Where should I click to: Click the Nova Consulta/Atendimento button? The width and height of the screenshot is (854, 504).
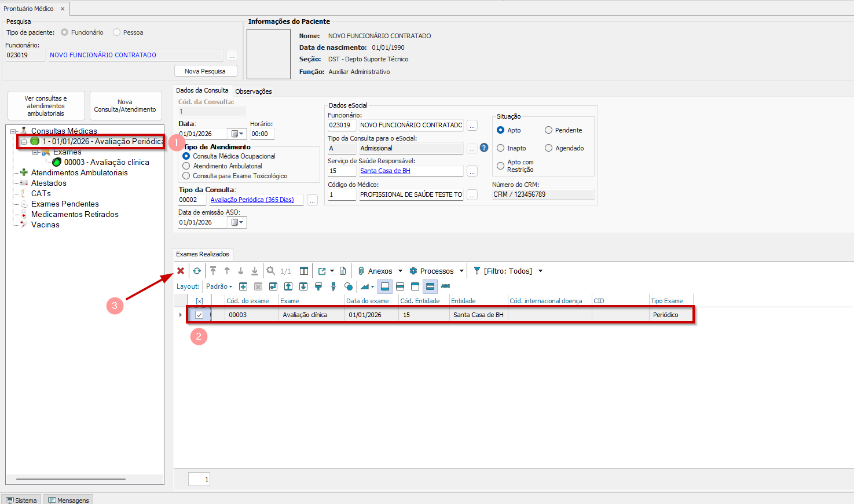125,105
